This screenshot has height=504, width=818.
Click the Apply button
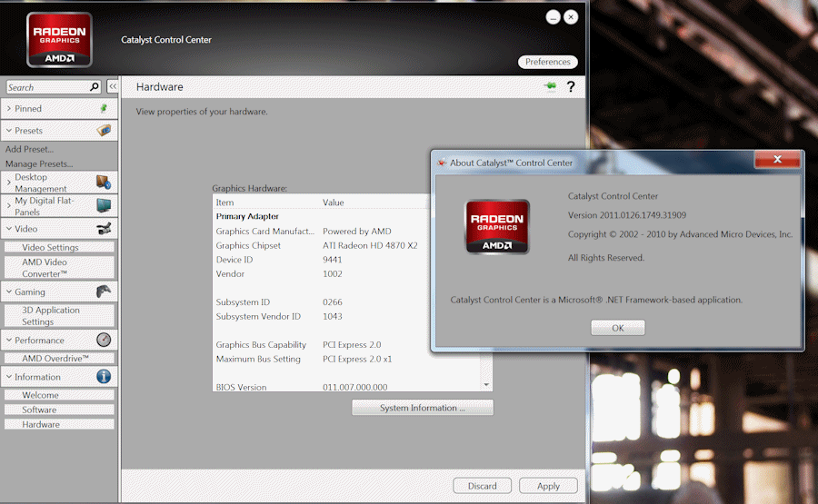click(548, 486)
